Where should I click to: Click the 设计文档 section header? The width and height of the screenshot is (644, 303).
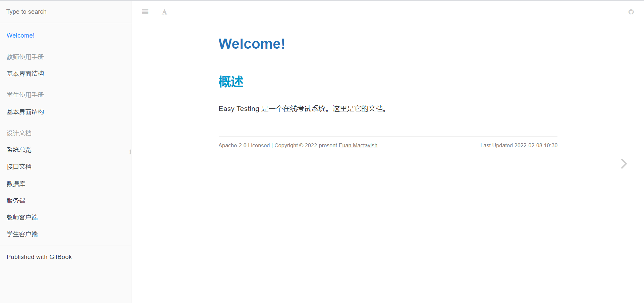tap(19, 133)
